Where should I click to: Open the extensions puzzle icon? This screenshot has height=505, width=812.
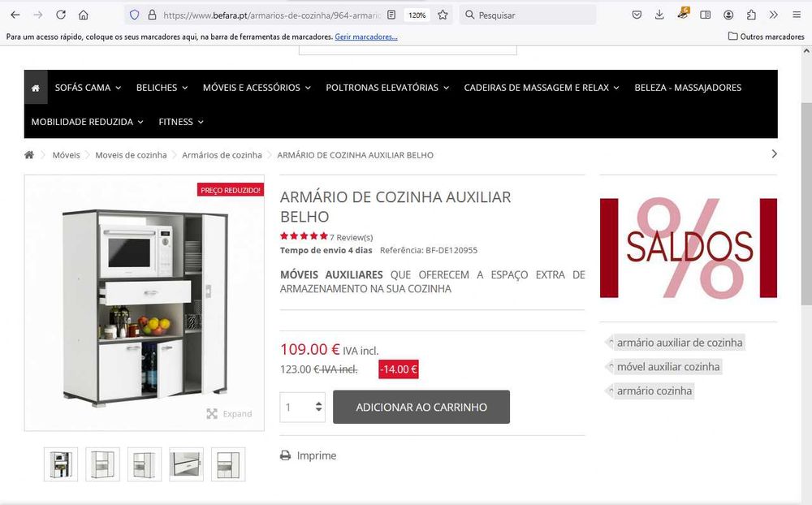pos(751,15)
